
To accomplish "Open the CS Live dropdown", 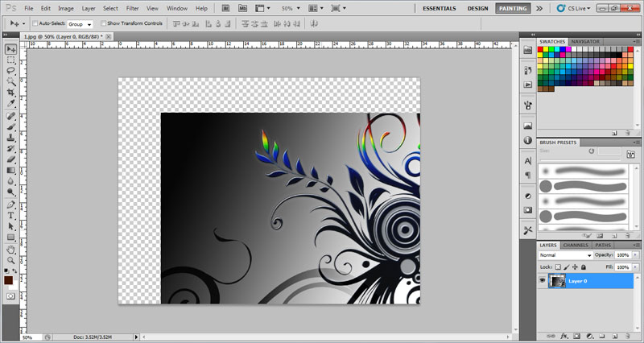I will (574, 8).
